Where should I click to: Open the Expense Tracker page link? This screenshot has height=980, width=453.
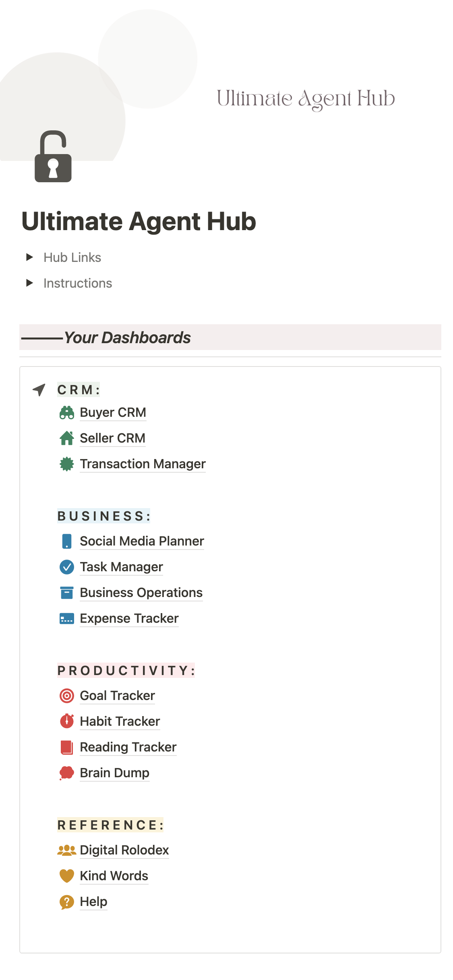coord(129,618)
